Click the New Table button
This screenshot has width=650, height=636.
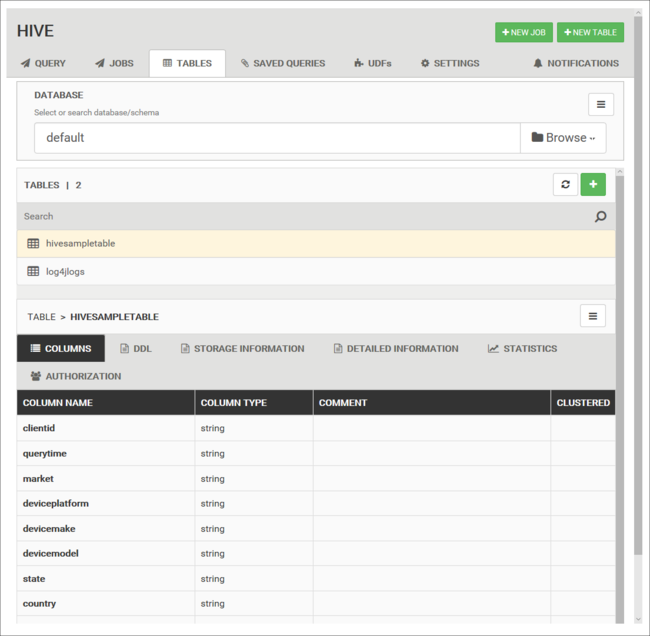point(590,32)
